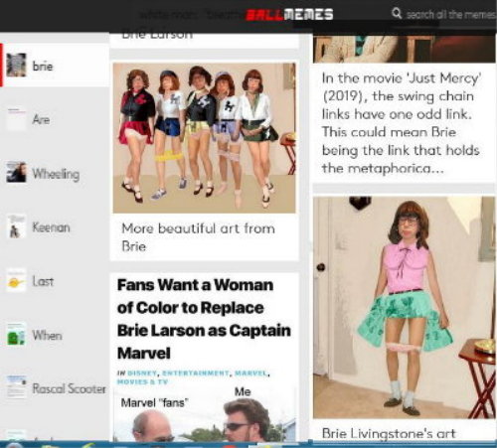Click the 'Last' sidebar thumbnail image
This screenshot has height=448, width=497.
[x=16, y=281]
